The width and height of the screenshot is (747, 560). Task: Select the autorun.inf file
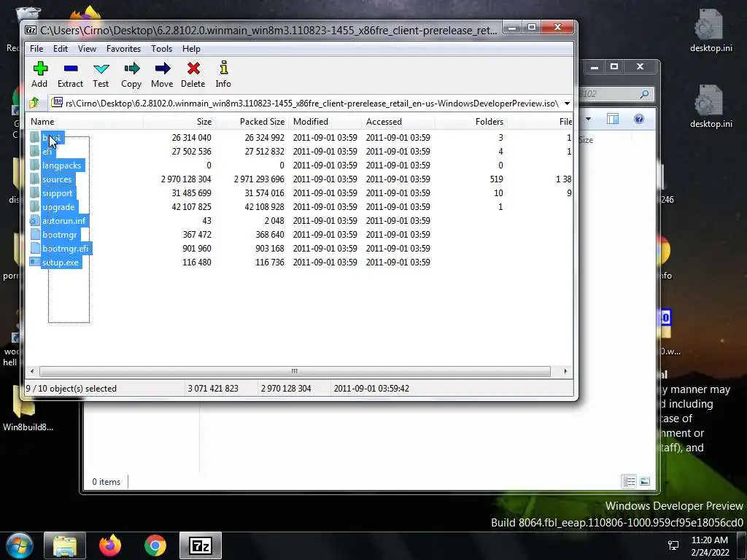[64, 221]
